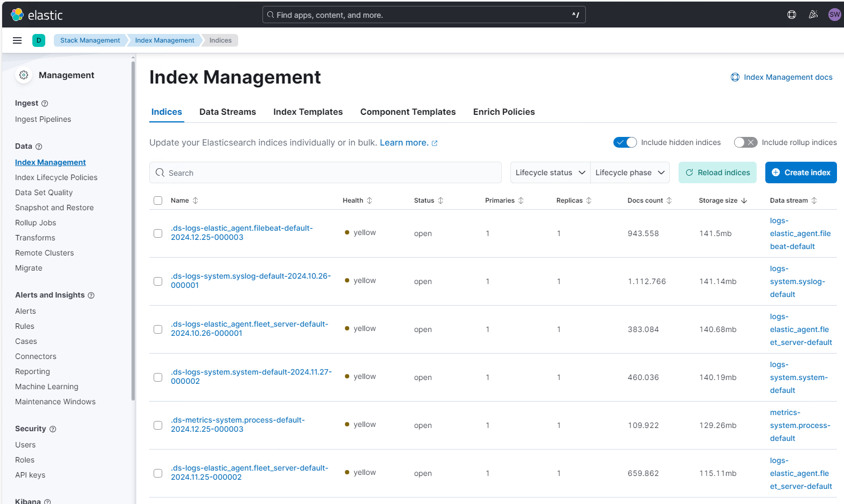
Task: Open the Index Templates tab
Action: tap(308, 112)
